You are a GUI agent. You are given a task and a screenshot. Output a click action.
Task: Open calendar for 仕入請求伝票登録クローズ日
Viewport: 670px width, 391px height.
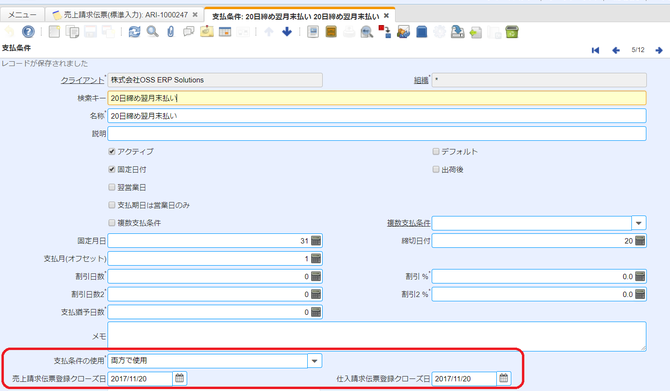(504, 378)
